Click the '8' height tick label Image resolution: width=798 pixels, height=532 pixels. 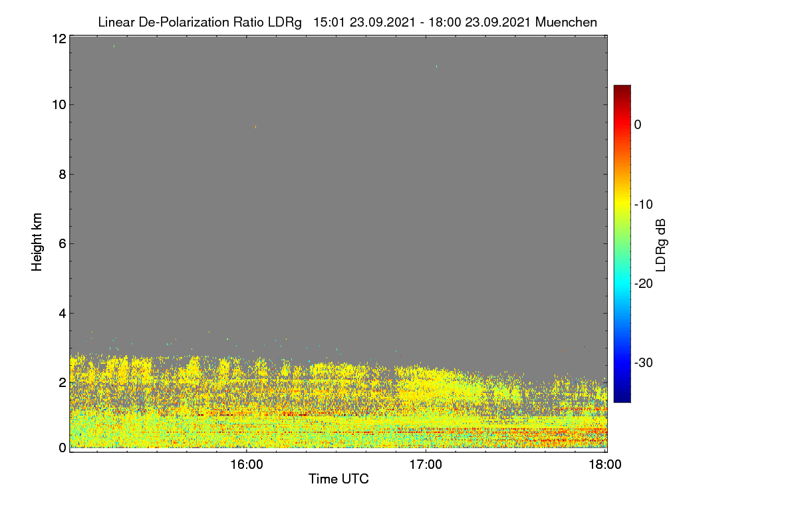click(62, 174)
